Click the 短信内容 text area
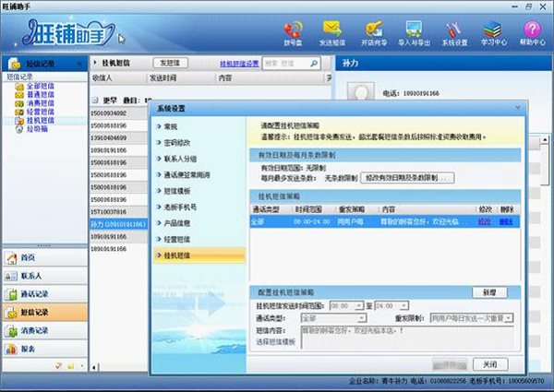 click(x=407, y=338)
